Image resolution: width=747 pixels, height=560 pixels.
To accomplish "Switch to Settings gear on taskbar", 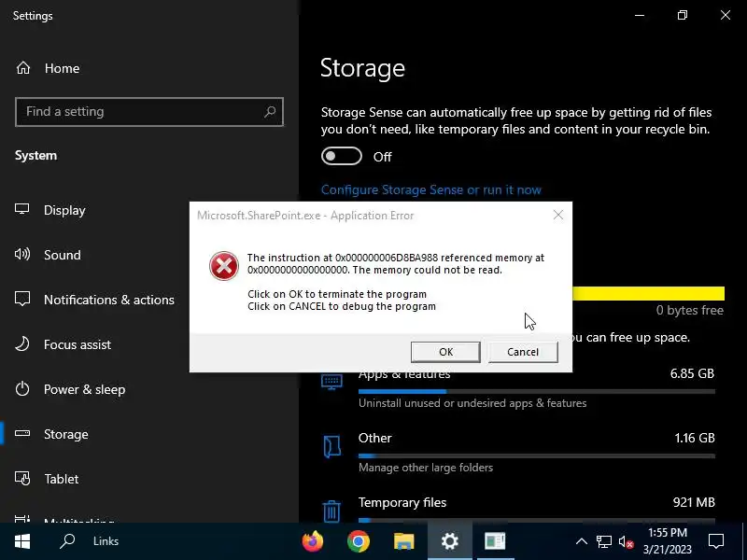I will [450, 541].
